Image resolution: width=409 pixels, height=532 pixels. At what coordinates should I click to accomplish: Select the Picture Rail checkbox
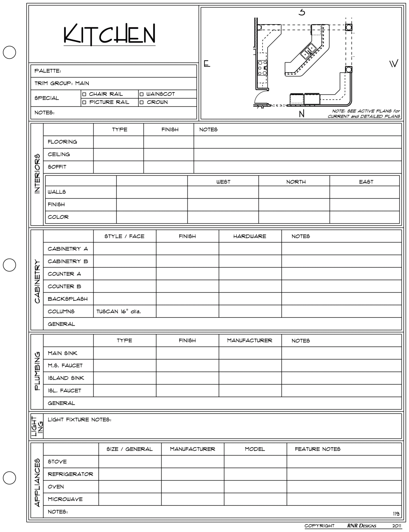click(x=84, y=102)
